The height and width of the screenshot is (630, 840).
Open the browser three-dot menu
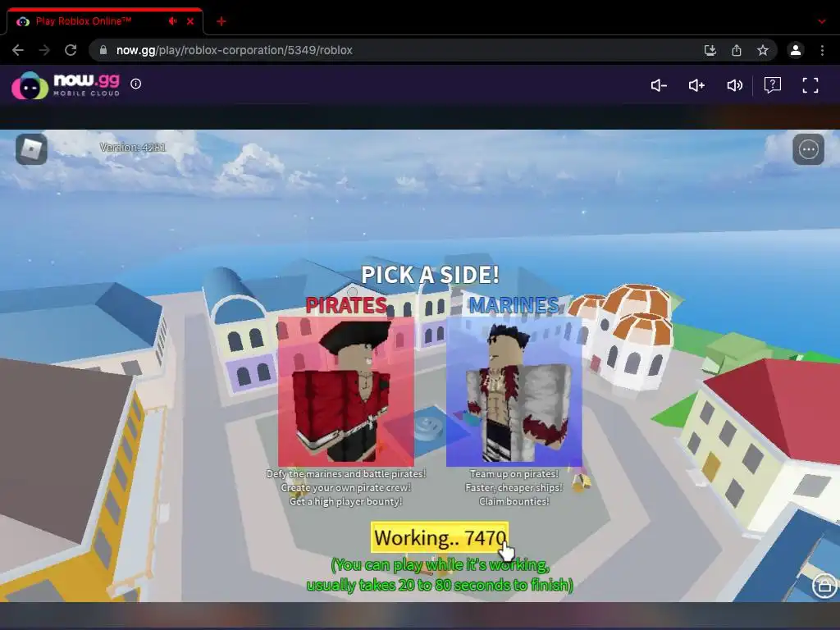coord(822,50)
